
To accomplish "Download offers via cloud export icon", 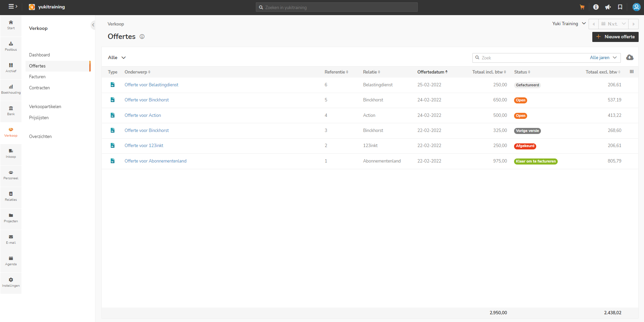I will click(630, 57).
